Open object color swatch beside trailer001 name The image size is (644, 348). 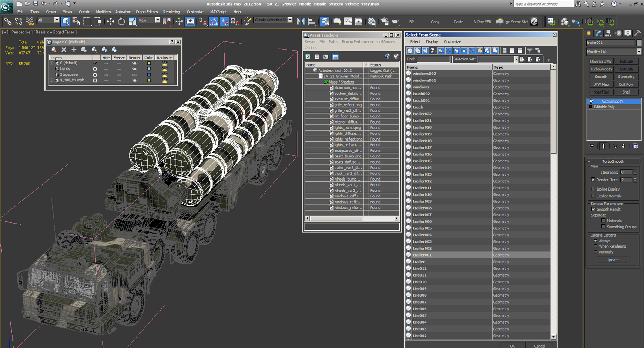click(x=639, y=43)
